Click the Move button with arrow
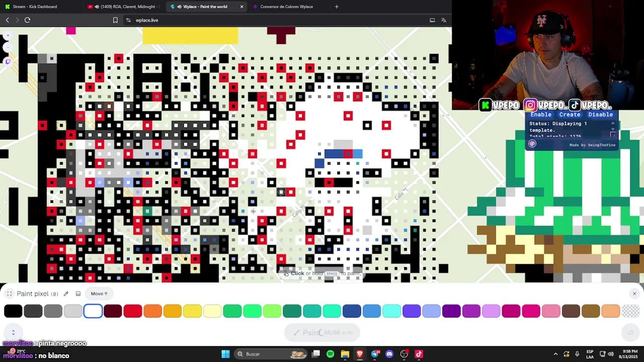Screen dimensions: 644x362 [99, 294]
